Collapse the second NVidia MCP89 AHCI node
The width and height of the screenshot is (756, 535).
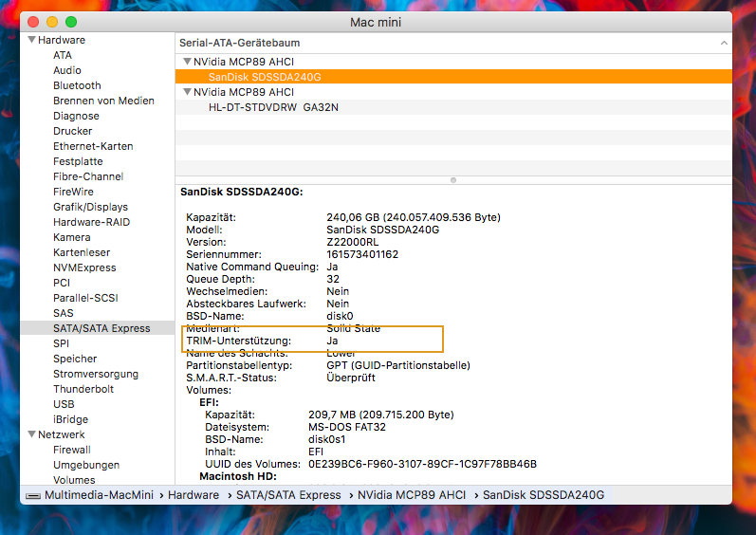click(187, 92)
